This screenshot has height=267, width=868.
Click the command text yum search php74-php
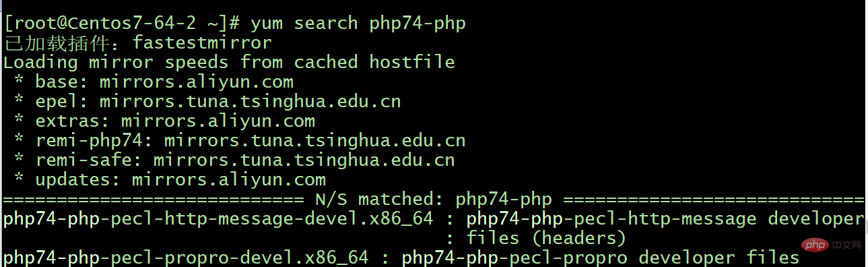pyautogui.click(x=358, y=24)
